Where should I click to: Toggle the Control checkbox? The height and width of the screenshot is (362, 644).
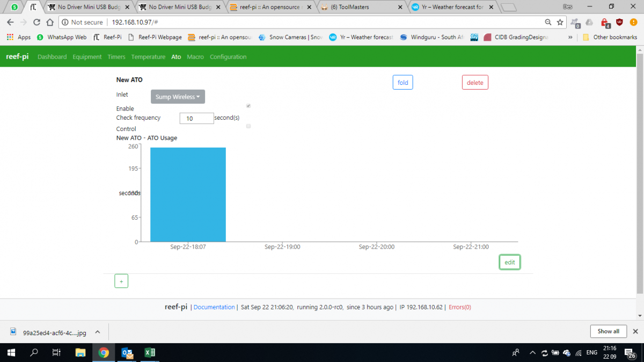(x=248, y=126)
